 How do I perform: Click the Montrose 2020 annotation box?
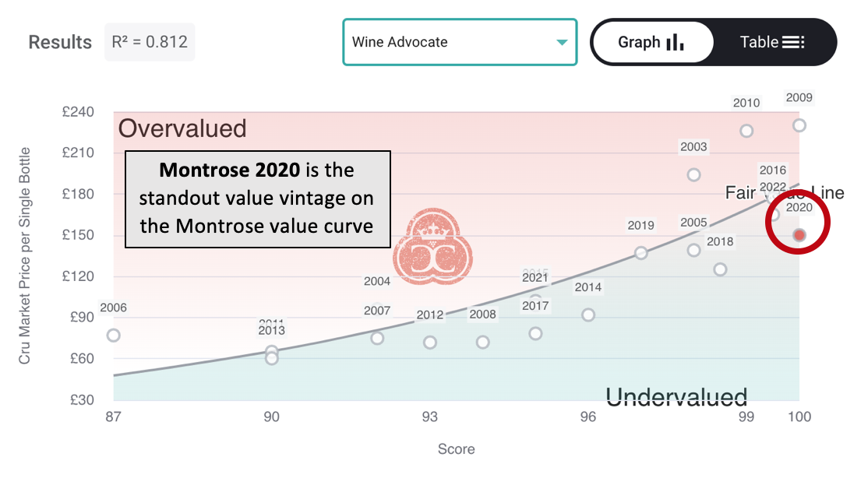coord(257,199)
